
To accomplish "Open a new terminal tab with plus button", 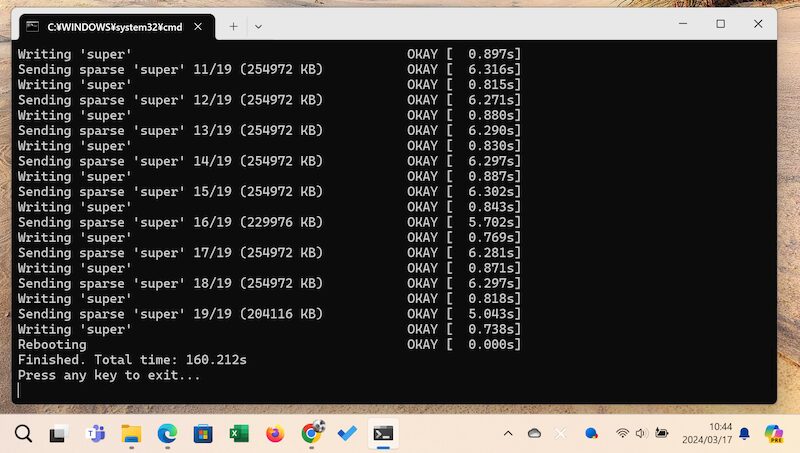I will (234, 26).
